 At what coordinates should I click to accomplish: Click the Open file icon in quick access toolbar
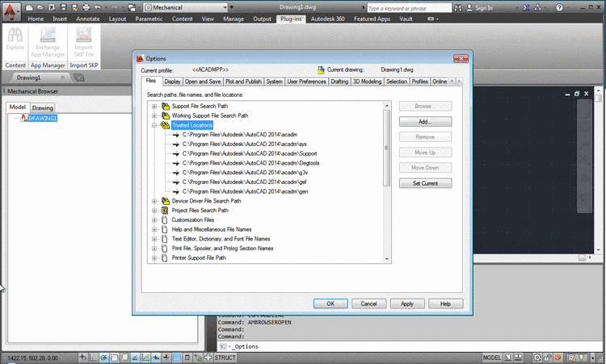tap(40, 7)
